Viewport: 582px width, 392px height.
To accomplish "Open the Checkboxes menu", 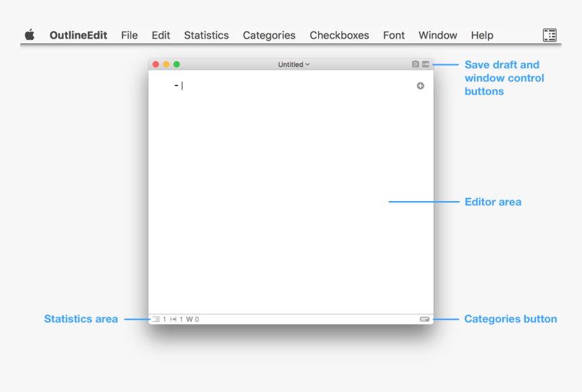I will pos(339,35).
